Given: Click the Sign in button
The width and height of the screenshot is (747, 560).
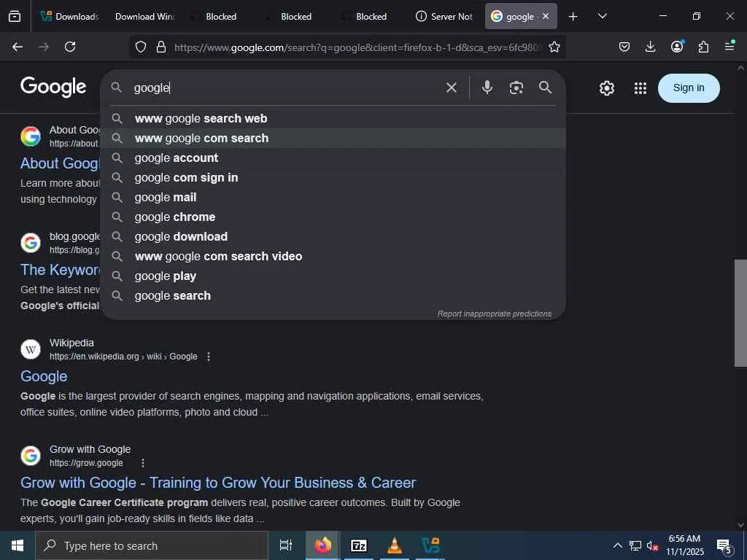Looking at the screenshot, I should pyautogui.click(x=689, y=88).
